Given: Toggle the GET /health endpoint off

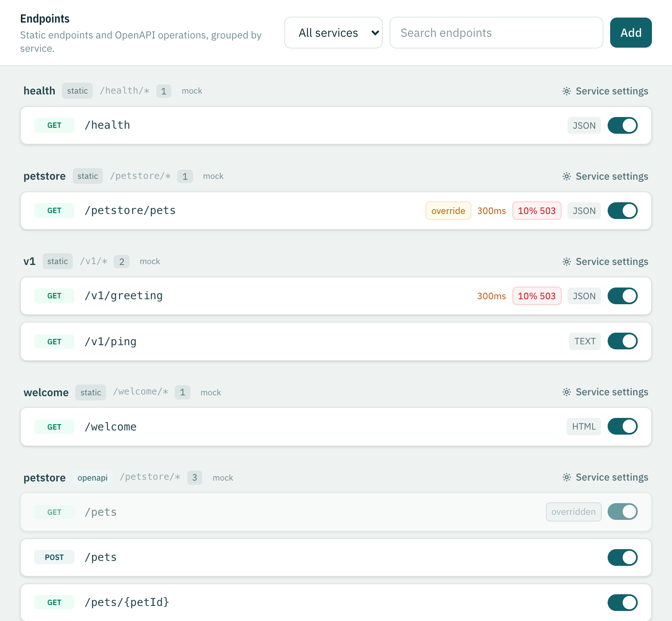Looking at the screenshot, I should point(622,125).
